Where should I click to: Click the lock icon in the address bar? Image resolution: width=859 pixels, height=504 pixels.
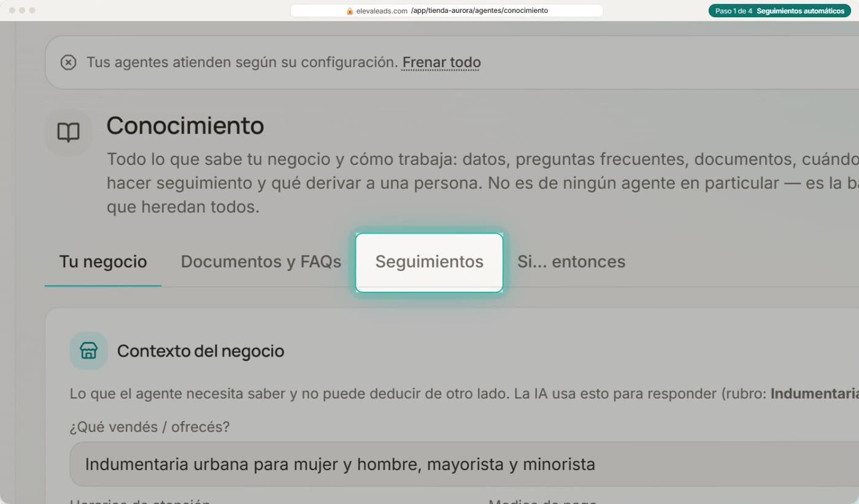pyautogui.click(x=350, y=11)
